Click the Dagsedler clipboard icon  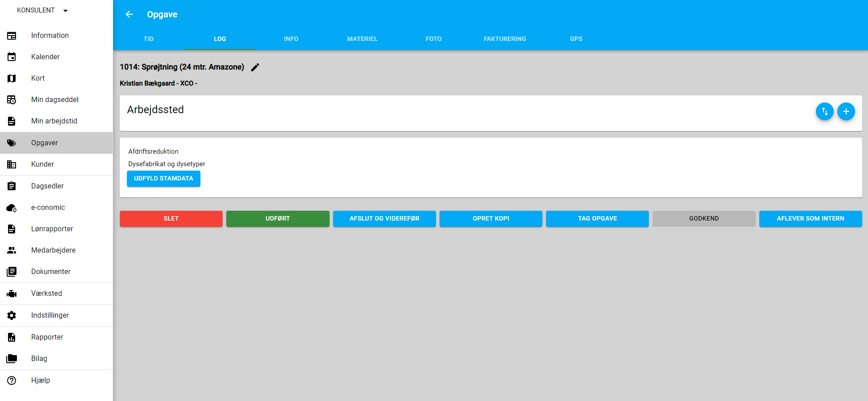point(12,186)
